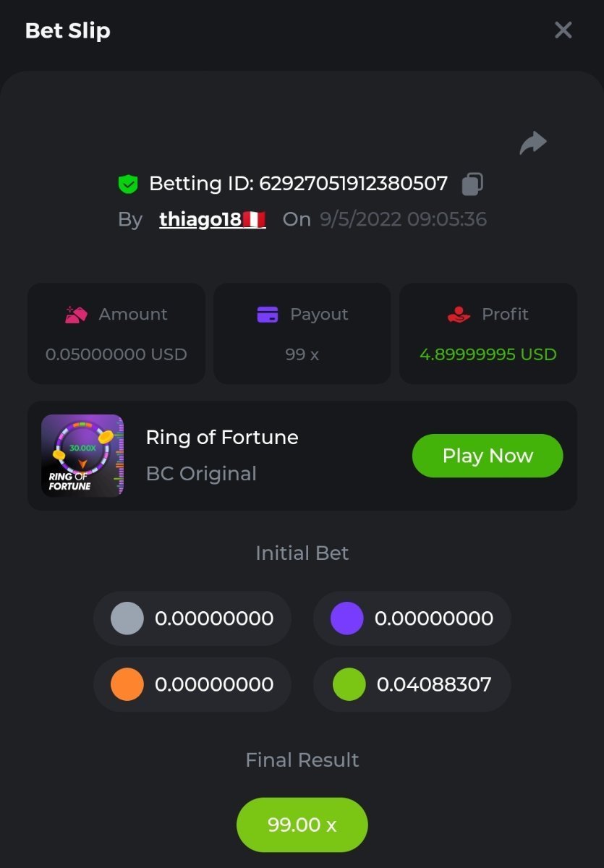Click the purple color bet swatch
Screen dimensions: 604x868
(x=347, y=618)
